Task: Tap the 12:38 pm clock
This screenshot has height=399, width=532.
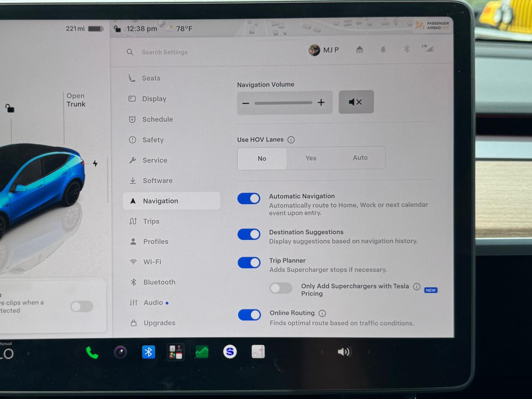Action: 142,29
